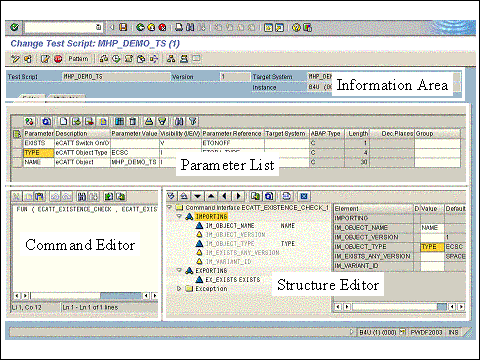Click the Version field showing 1
Viewport: 480px width, 360px height.
234,77
